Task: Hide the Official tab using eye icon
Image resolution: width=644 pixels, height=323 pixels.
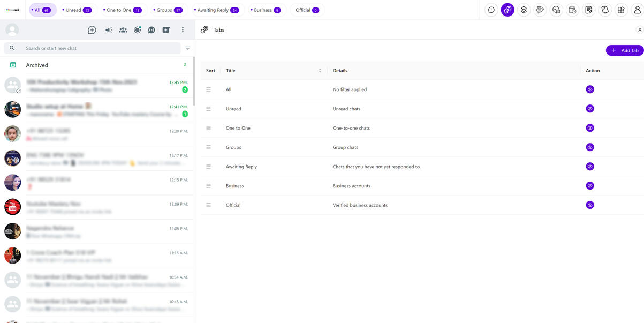Action: coord(589,205)
